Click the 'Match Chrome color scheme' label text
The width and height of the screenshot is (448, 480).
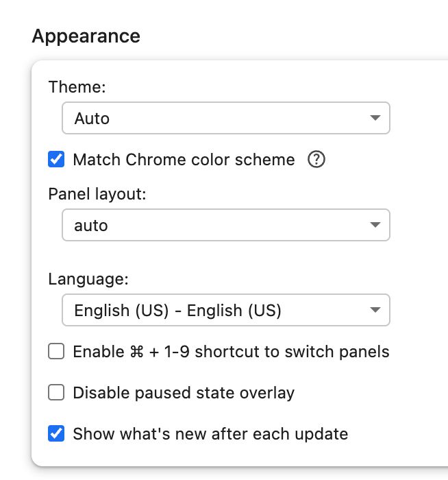point(184,160)
